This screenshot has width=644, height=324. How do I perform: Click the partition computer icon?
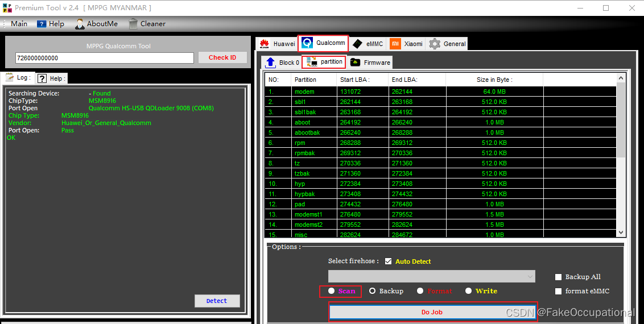(x=312, y=62)
